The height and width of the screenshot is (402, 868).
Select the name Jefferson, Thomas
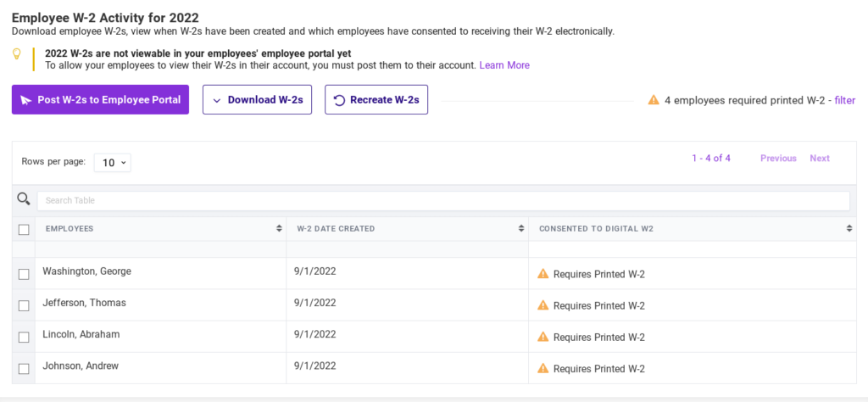point(84,303)
